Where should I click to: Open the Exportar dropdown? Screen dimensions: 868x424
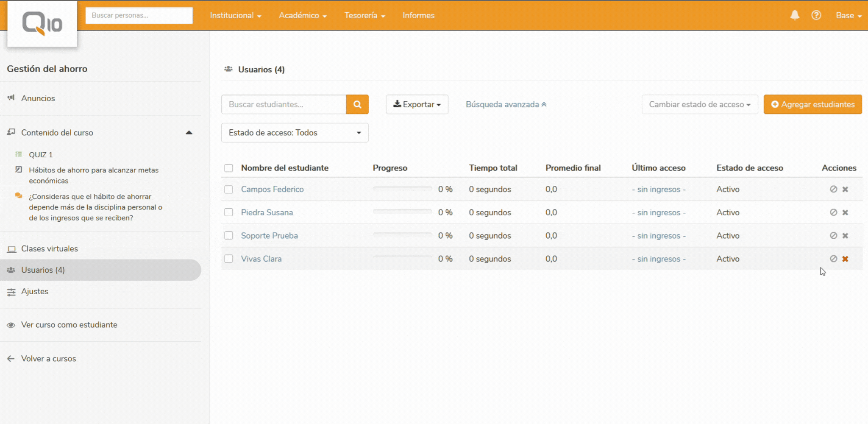(x=417, y=104)
